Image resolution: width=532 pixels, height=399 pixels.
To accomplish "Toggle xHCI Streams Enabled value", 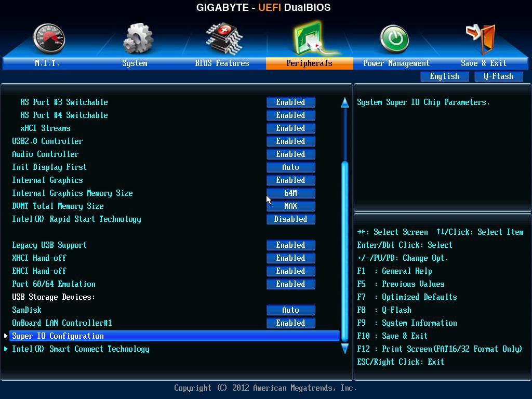I will point(291,128).
